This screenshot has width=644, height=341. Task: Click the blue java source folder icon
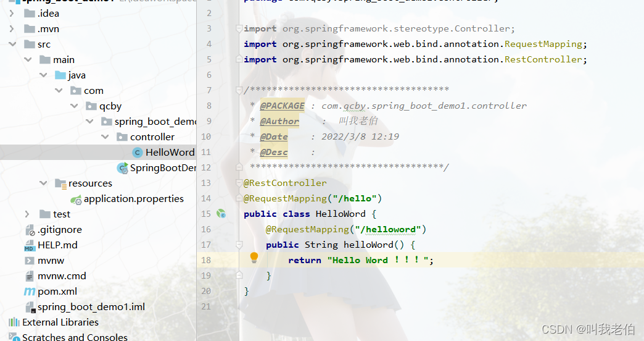(x=60, y=75)
